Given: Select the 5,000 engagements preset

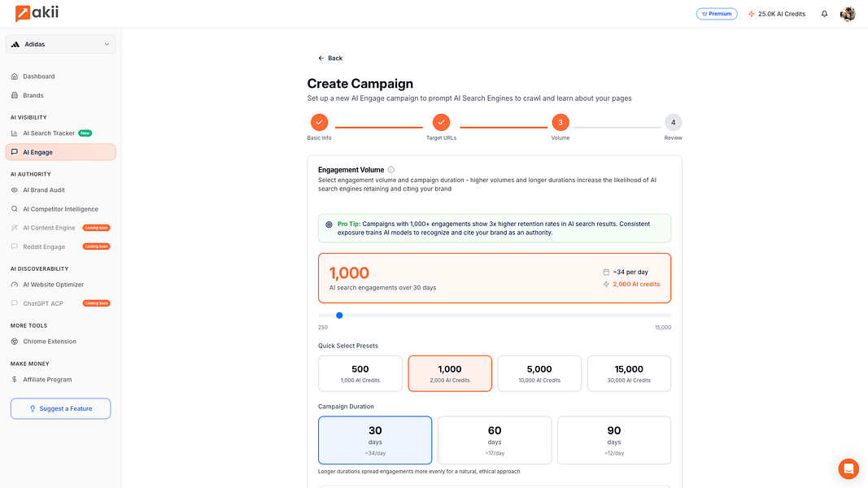Looking at the screenshot, I should (539, 373).
